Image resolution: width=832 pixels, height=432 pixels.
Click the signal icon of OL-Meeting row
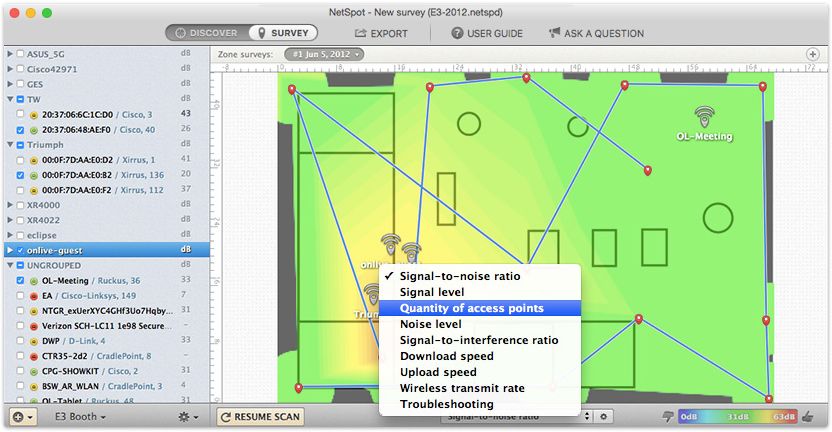pos(33,281)
